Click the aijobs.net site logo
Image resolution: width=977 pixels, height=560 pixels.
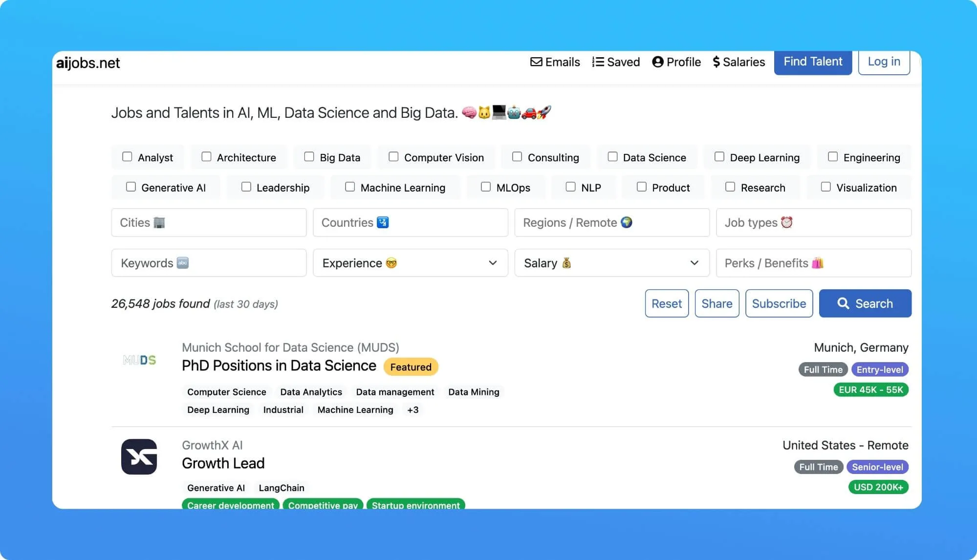point(88,63)
